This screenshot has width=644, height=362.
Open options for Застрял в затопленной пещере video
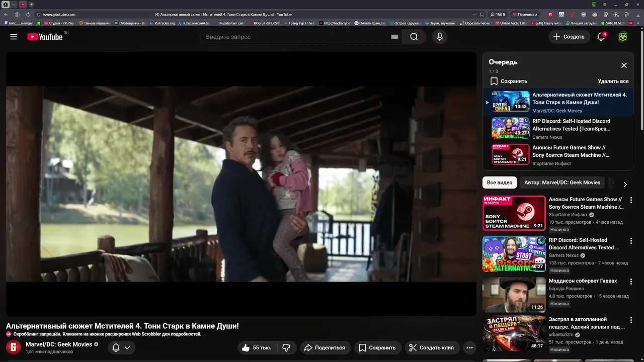(x=631, y=320)
